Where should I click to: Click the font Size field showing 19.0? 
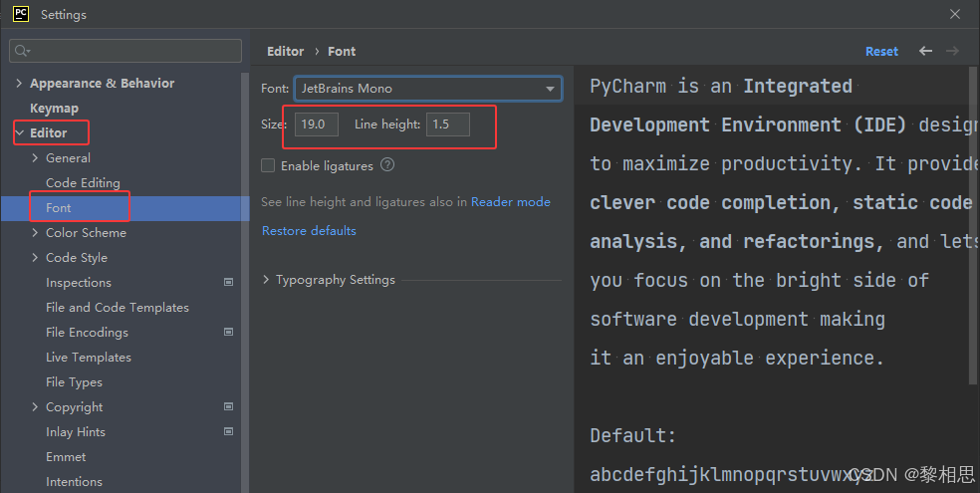tap(317, 124)
